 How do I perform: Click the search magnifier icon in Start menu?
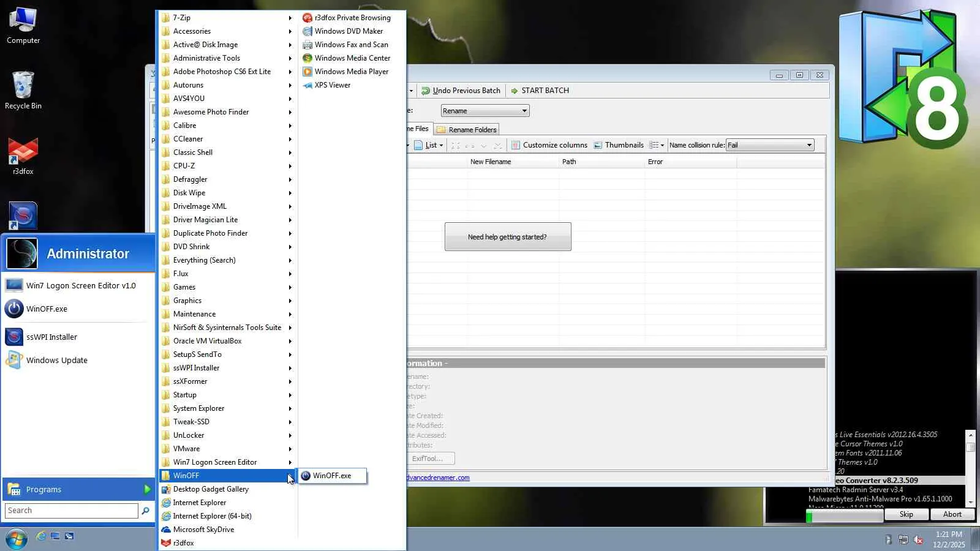(x=145, y=511)
